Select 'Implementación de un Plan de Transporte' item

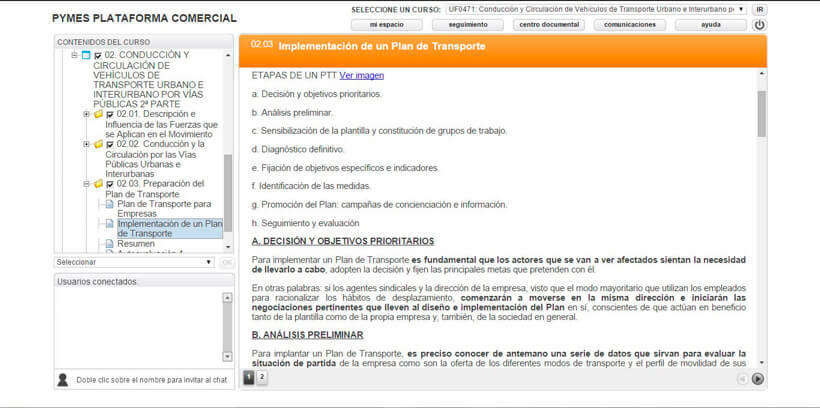[x=170, y=229]
